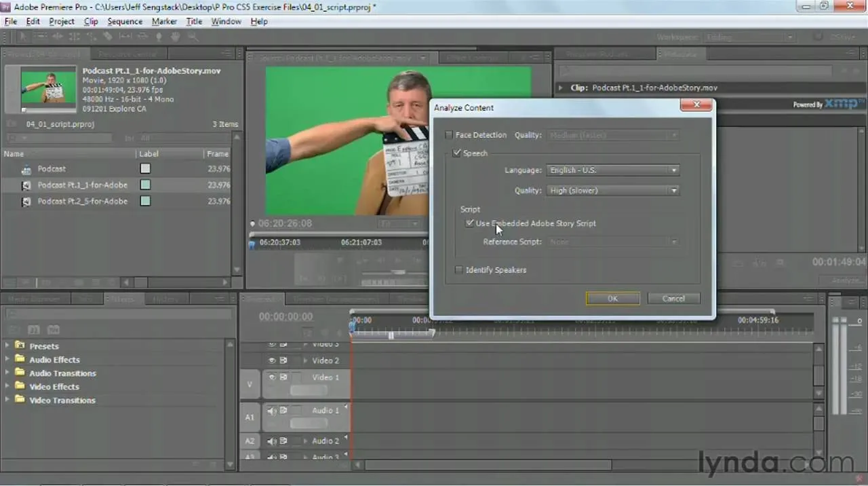Open the File menu
This screenshot has height=486, width=868.
[x=10, y=21]
